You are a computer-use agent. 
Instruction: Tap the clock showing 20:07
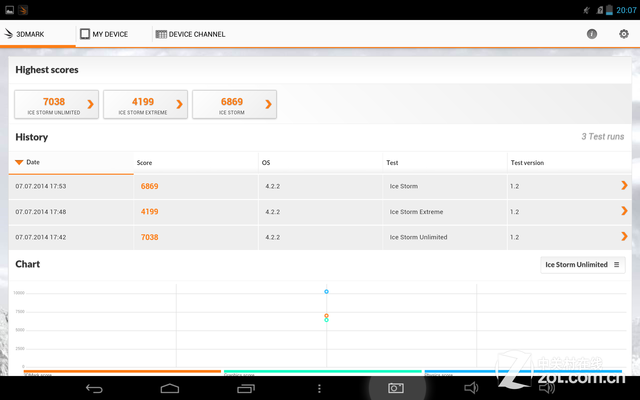626,10
